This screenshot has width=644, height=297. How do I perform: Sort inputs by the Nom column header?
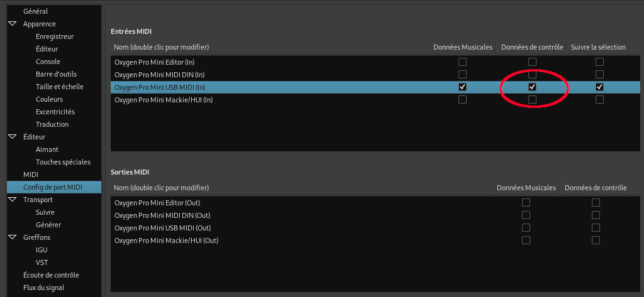162,47
